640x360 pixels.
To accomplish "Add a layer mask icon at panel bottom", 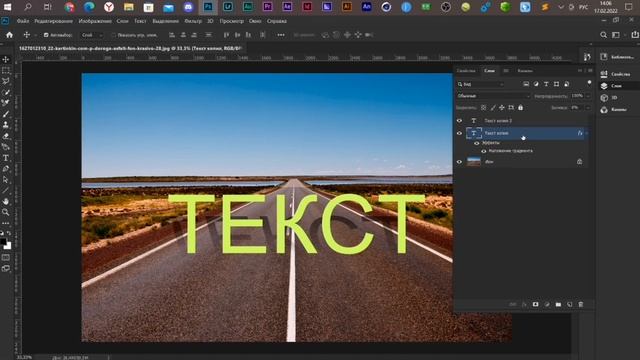I will click(x=536, y=304).
